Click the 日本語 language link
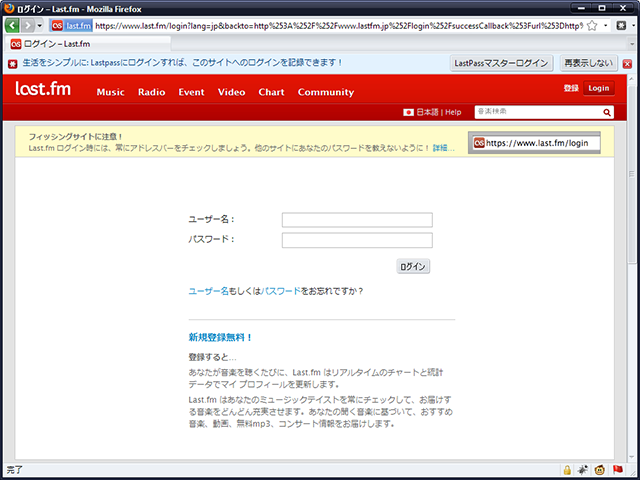The height and width of the screenshot is (480, 640). tap(427, 112)
